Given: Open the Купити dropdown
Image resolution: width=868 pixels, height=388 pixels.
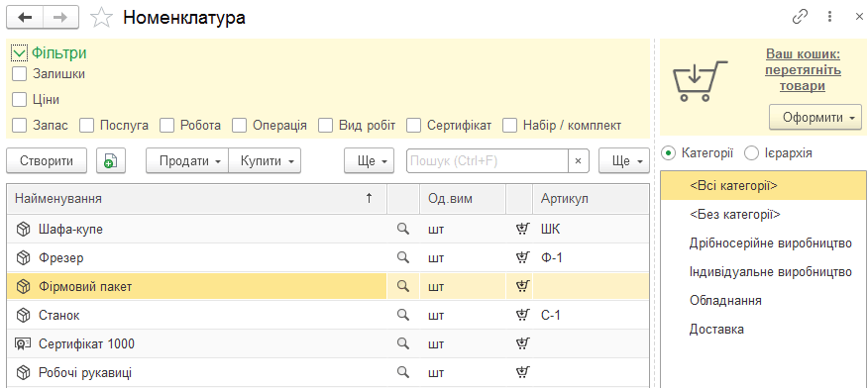Looking at the screenshot, I should pyautogui.click(x=265, y=160).
